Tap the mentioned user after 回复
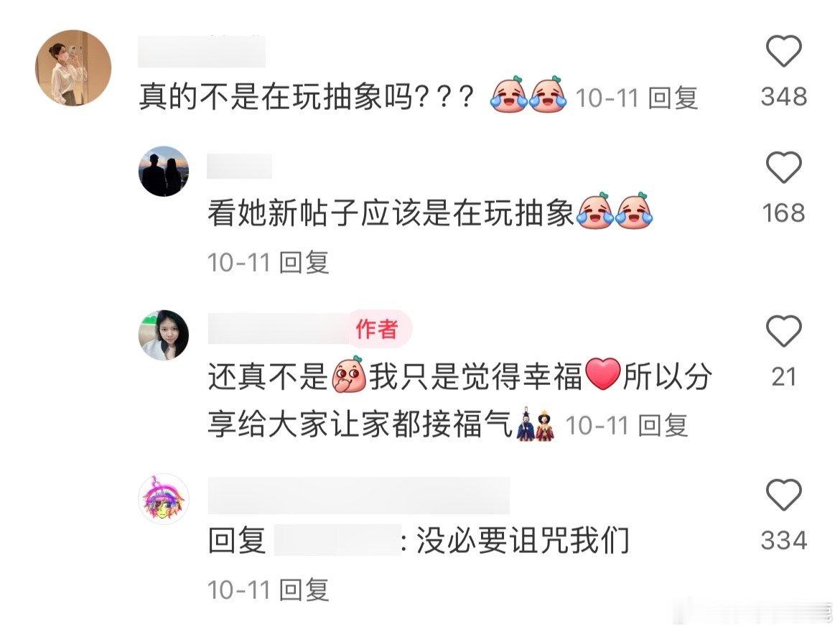Screen dimensions: 840x632 point(337,540)
